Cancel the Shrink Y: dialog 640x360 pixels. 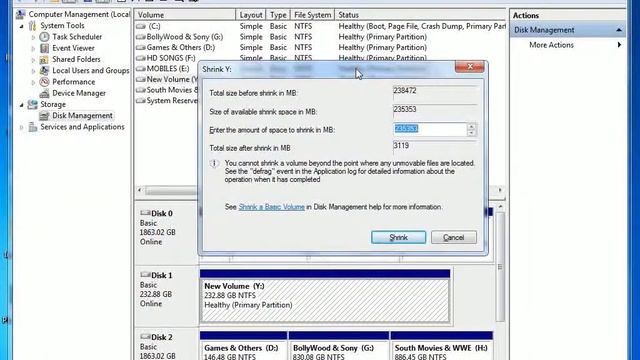click(453, 237)
